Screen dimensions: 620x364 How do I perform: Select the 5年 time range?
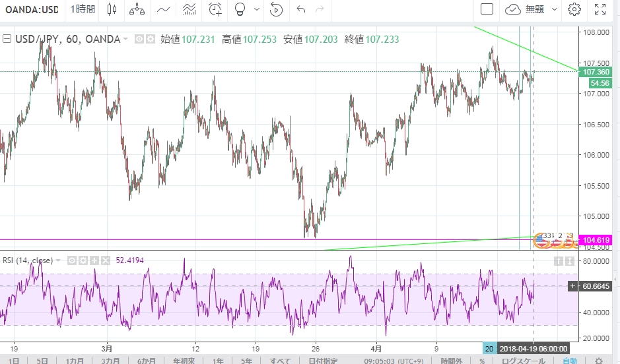pyautogui.click(x=247, y=361)
